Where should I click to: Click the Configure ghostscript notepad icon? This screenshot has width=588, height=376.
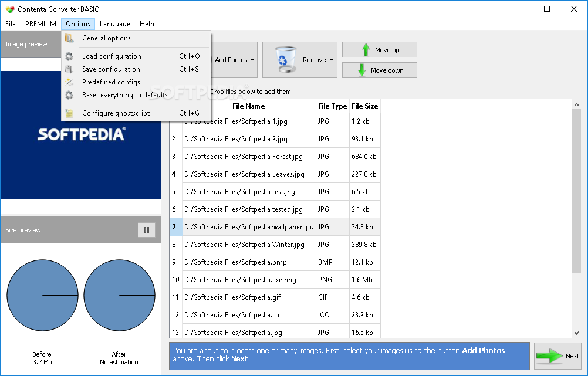pyautogui.click(x=69, y=113)
